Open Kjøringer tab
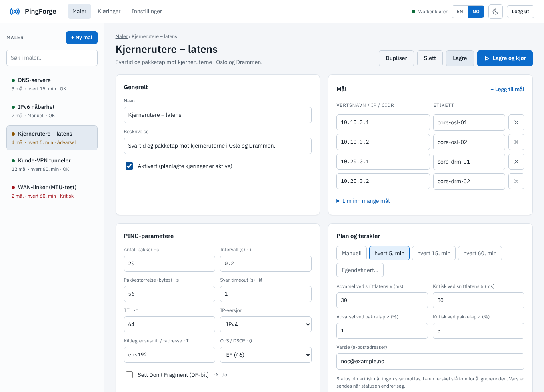544x392 pixels. click(109, 12)
